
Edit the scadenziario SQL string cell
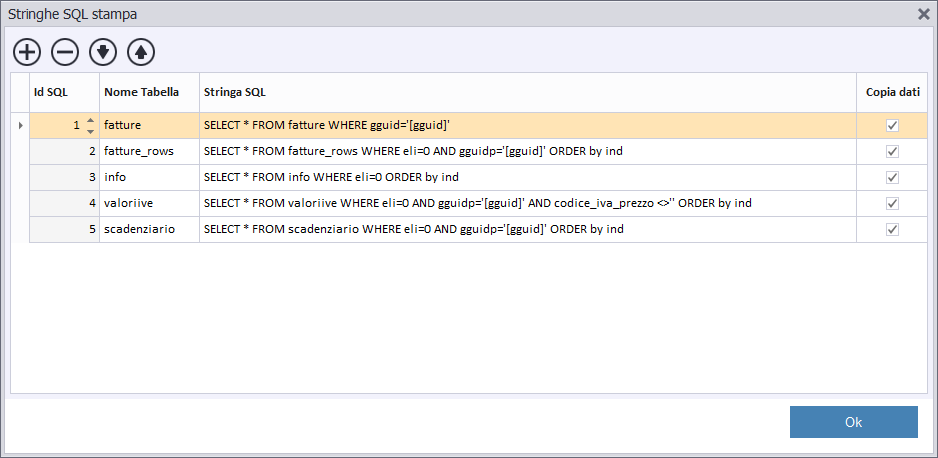click(528, 230)
